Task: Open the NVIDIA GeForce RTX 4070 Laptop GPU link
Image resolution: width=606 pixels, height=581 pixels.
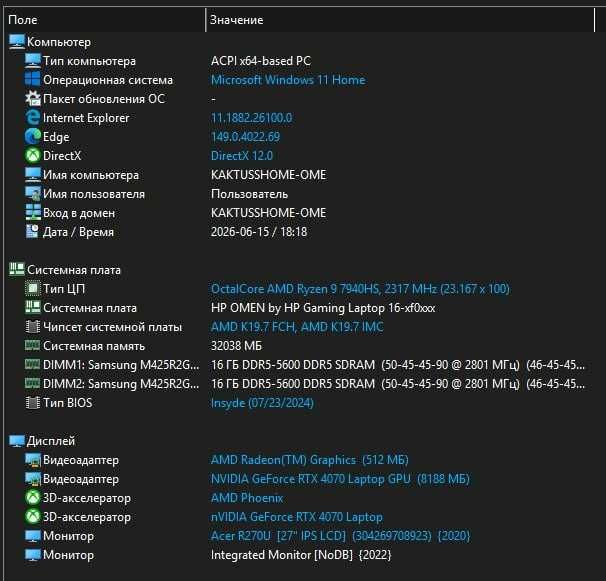Action: [340, 479]
